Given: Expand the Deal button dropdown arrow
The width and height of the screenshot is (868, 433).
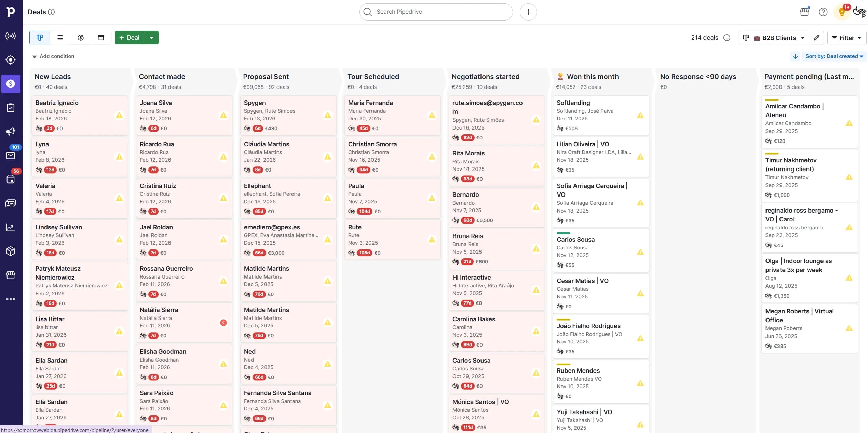Looking at the screenshot, I should point(152,38).
